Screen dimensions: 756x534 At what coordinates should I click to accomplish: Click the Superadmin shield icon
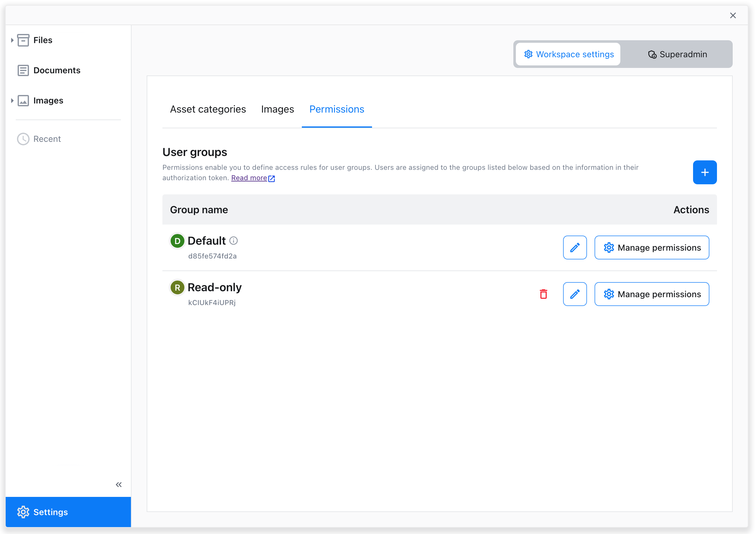click(x=651, y=54)
